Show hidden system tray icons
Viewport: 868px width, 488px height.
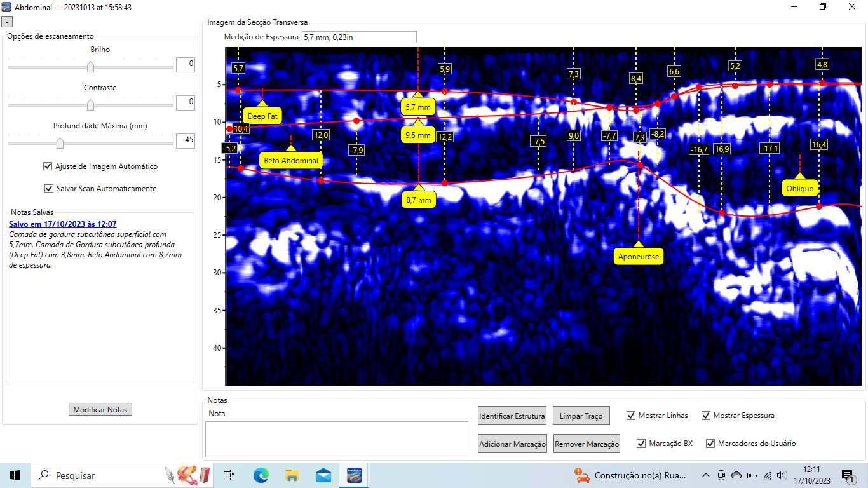706,475
